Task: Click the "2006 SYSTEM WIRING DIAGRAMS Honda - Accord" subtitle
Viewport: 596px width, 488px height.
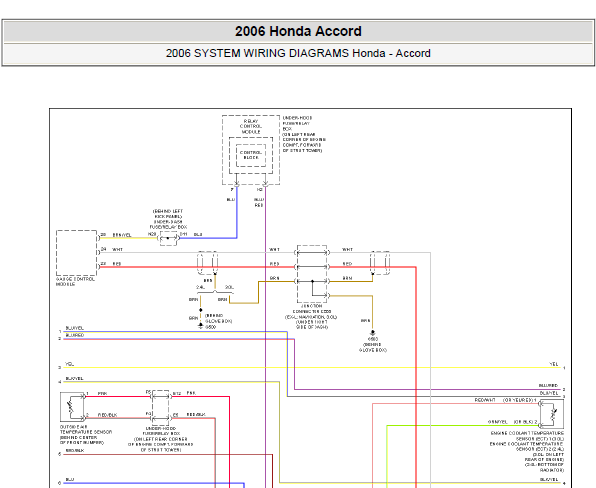Action: tap(298, 53)
